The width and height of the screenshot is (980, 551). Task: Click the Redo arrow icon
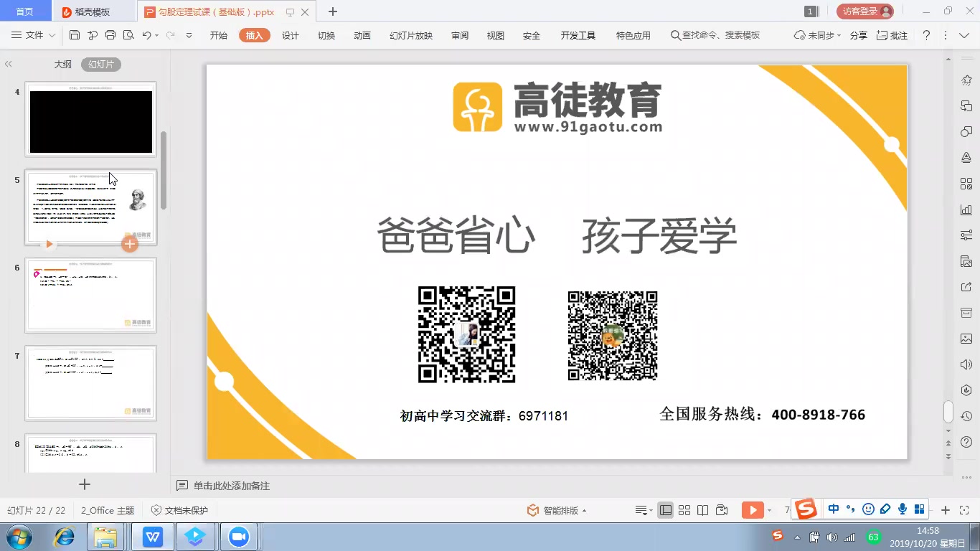click(171, 35)
